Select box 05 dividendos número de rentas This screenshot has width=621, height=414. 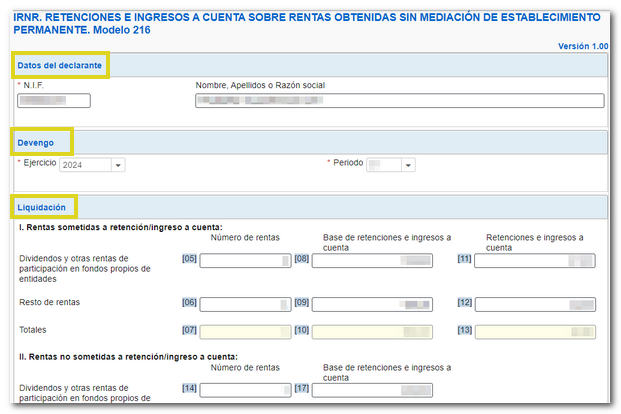click(245, 261)
